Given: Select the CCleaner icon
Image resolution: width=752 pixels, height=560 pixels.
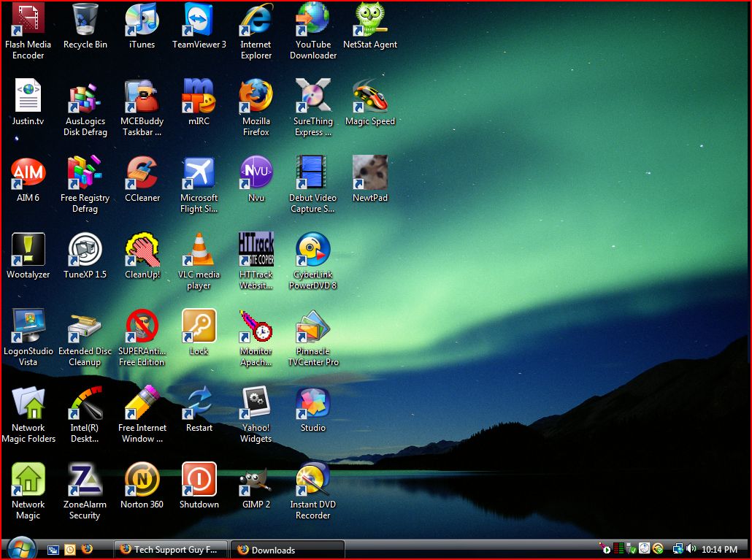Looking at the screenshot, I should click(x=142, y=172).
